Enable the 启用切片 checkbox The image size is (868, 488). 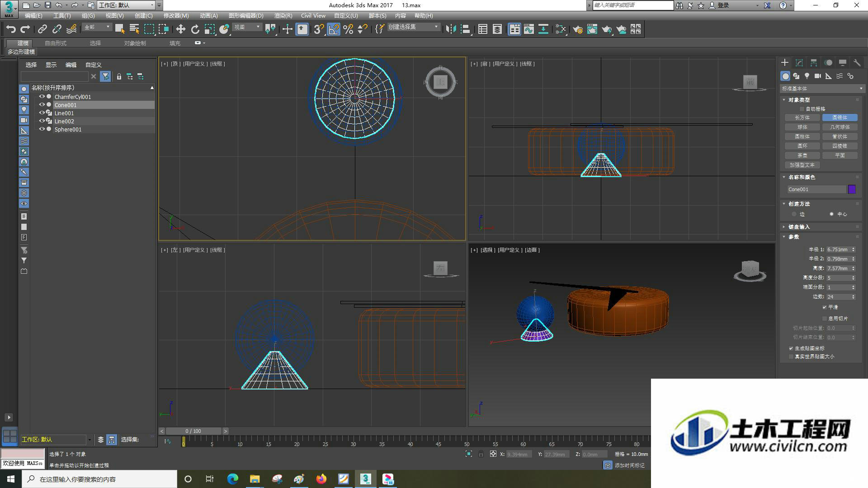[825, 319]
